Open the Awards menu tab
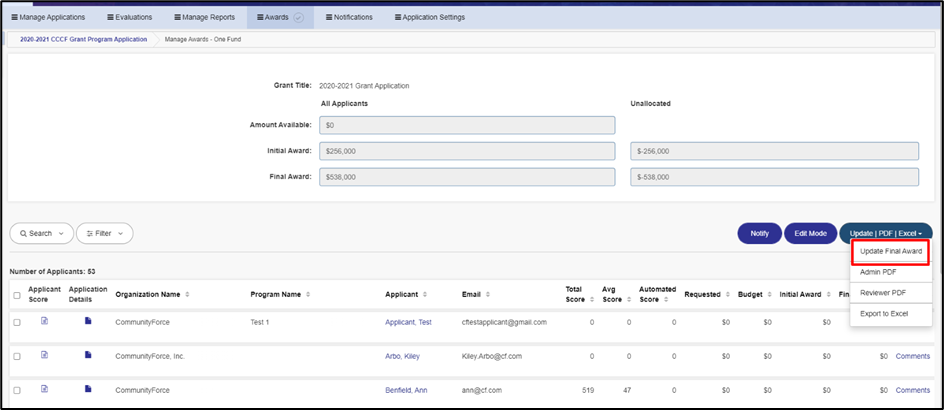 [x=280, y=17]
